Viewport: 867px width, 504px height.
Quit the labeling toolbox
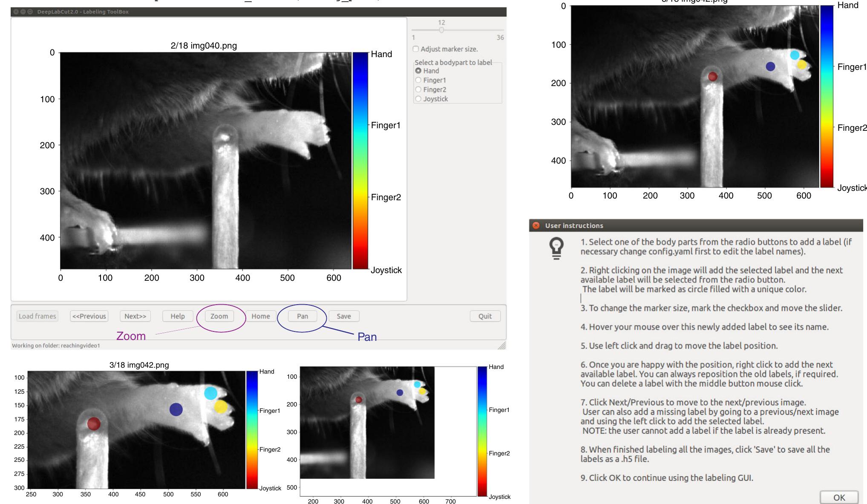[485, 316]
